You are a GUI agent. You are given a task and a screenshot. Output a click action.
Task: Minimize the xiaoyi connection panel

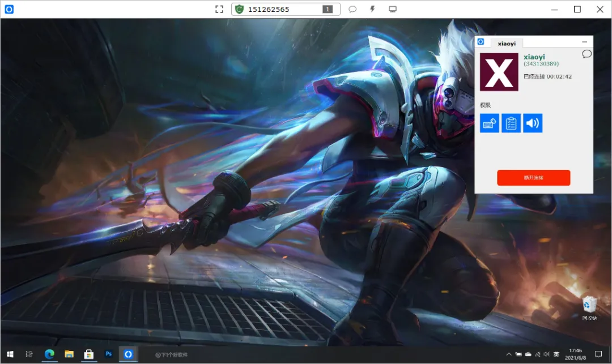pos(584,42)
